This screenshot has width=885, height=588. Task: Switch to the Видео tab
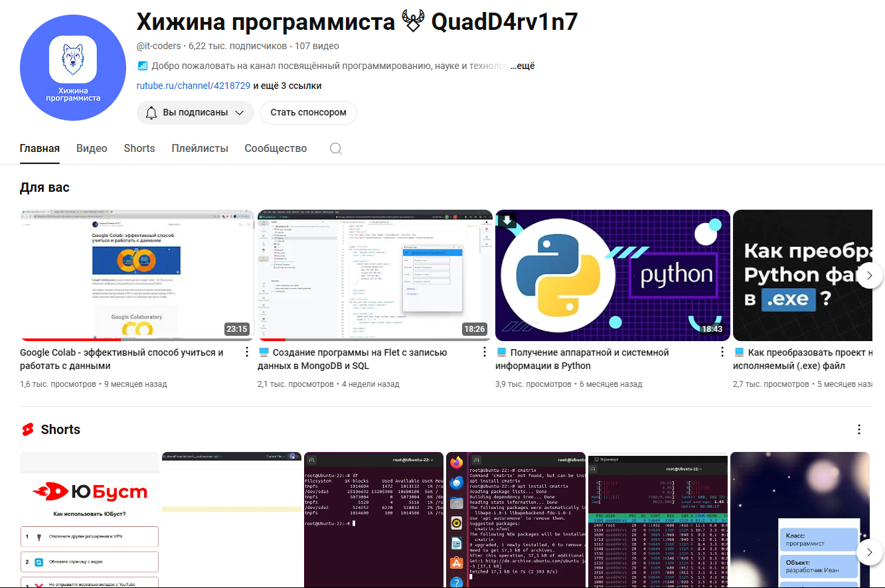(92, 149)
